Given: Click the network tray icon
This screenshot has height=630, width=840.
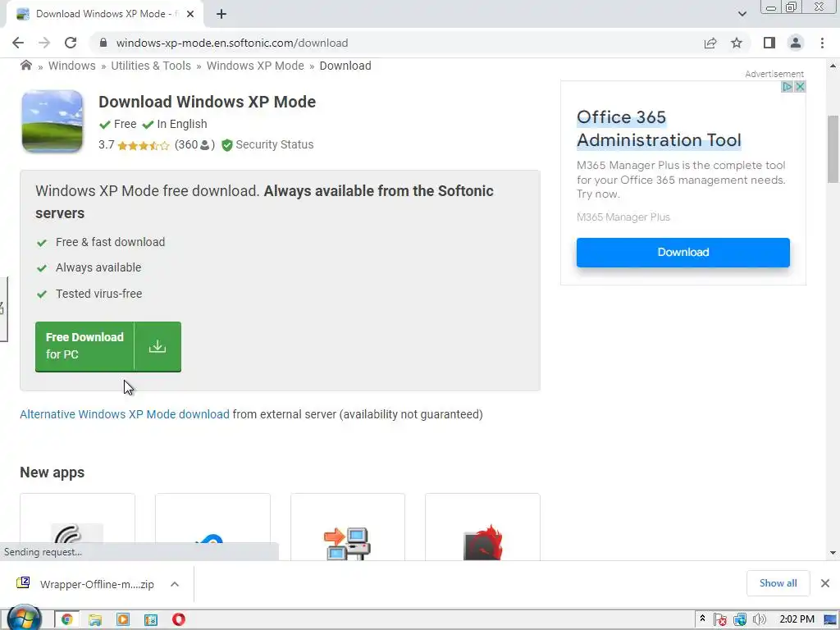Looking at the screenshot, I should 740,620.
